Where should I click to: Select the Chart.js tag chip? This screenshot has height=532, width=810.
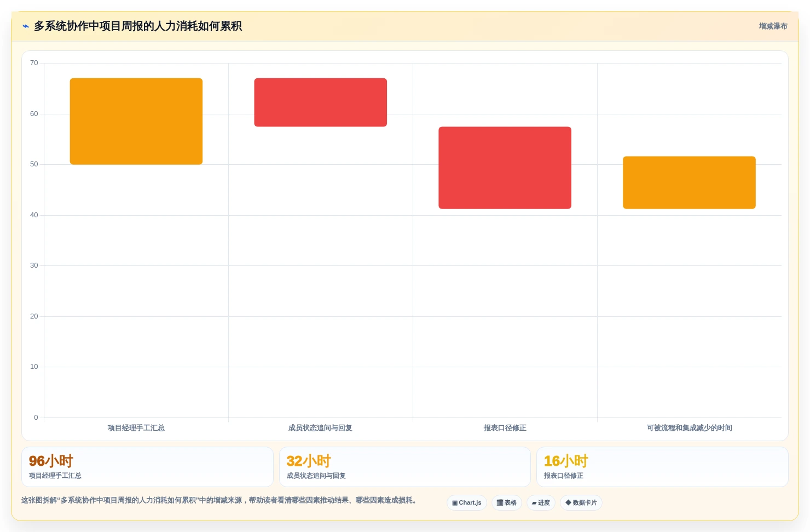pyautogui.click(x=467, y=502)
